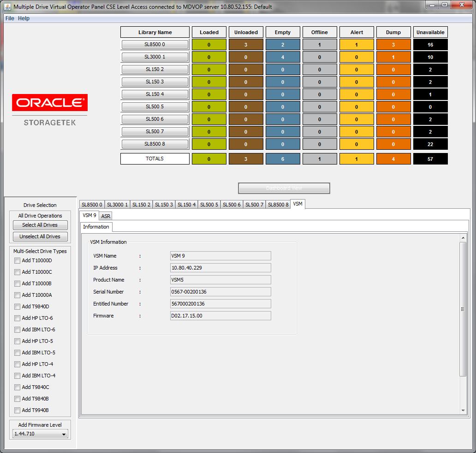Click the Firmware field showing D02.17.15.00
Viewport: 476px width, 453px height.
pos(220,316)
